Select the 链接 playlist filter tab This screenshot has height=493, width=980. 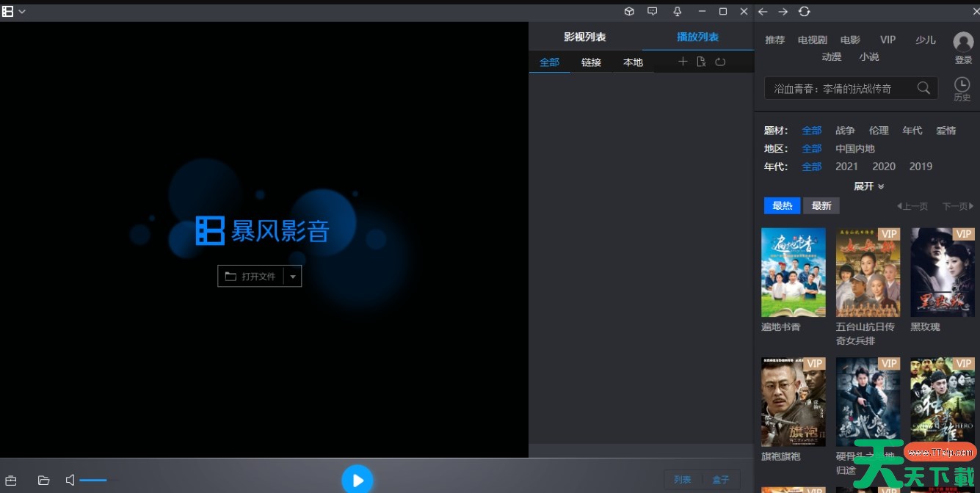click(592, 62)
